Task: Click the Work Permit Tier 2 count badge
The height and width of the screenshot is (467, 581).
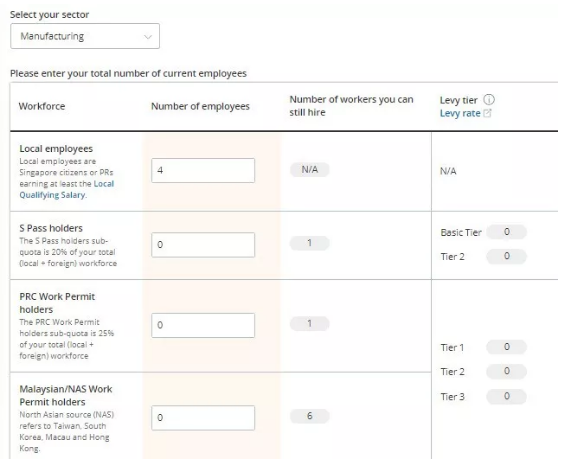Action: (506, 371)
